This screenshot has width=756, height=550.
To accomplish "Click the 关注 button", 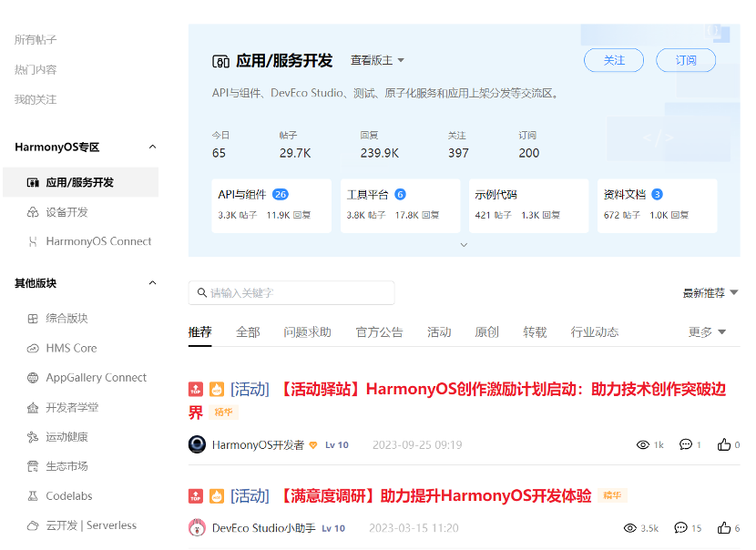I will click(x=614, y=60).
